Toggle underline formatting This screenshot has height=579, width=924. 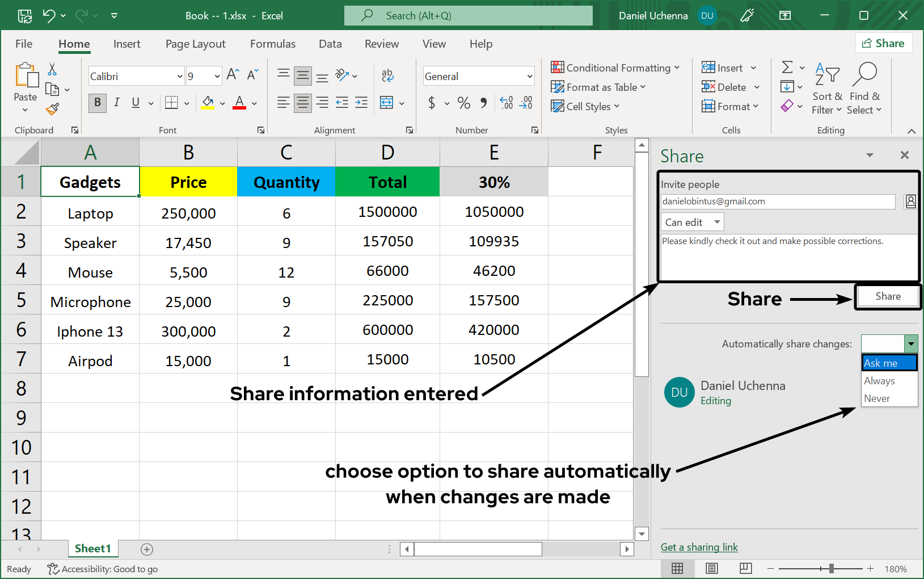click(x=135, y=103)
